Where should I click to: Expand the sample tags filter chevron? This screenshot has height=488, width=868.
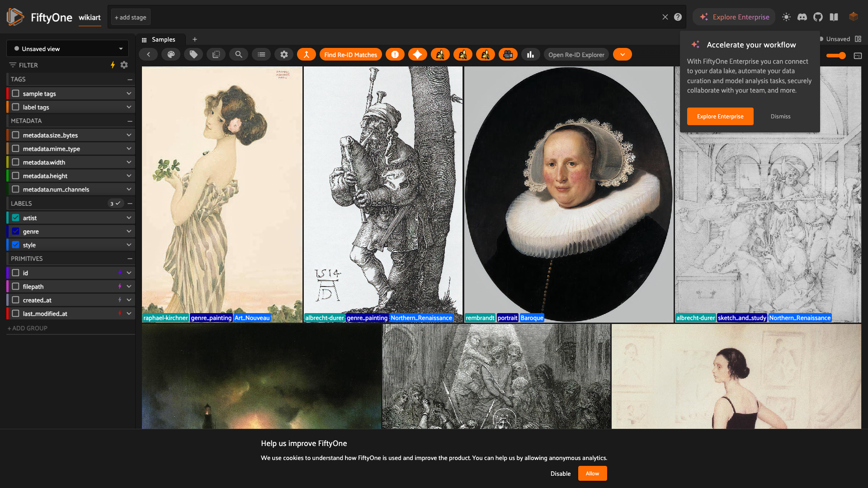pos(129,94)
